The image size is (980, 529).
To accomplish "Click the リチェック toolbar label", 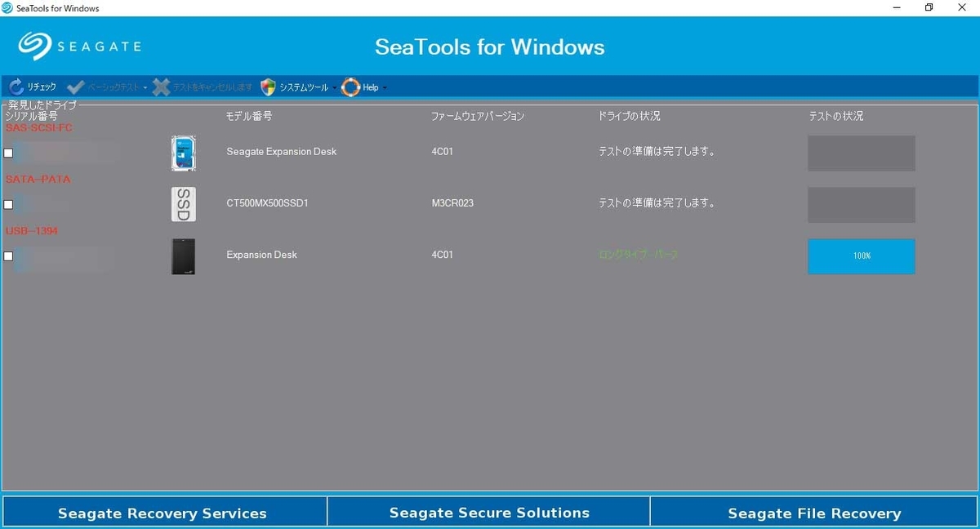I will [42, 87].
